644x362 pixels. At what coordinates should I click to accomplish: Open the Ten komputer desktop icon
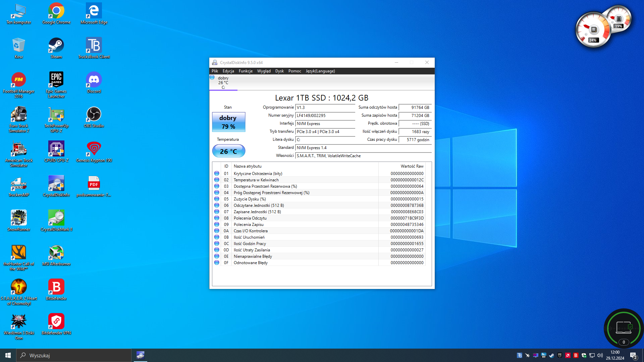point(19,14)
